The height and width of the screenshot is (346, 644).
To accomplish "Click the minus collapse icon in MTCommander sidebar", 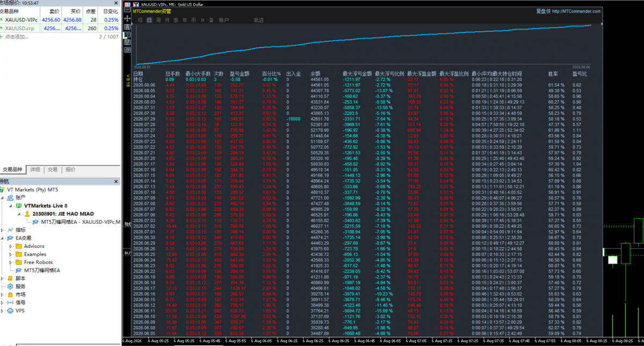I will click(127, 10).
